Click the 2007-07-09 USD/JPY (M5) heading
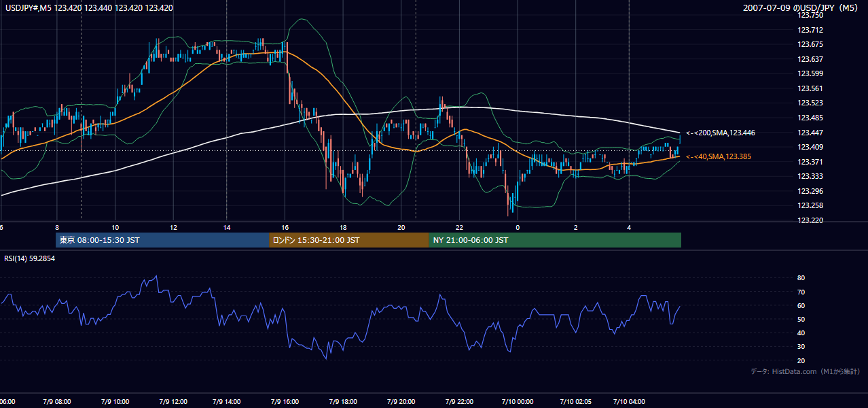 [801, 8]
